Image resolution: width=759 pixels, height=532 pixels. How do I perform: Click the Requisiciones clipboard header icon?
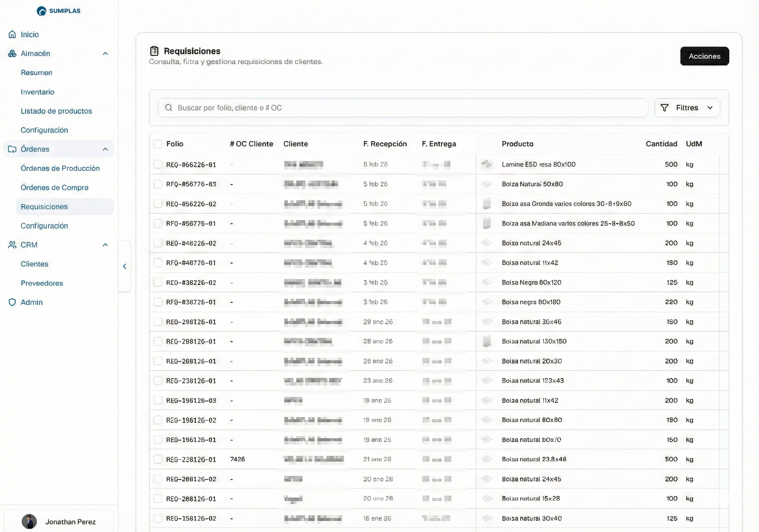[154, 51]
